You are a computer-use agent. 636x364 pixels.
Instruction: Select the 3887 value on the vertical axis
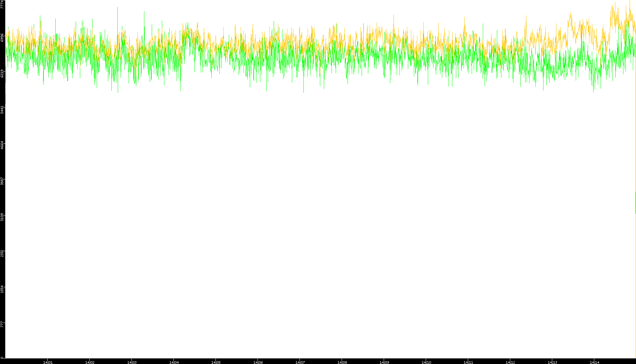(2, 181)
